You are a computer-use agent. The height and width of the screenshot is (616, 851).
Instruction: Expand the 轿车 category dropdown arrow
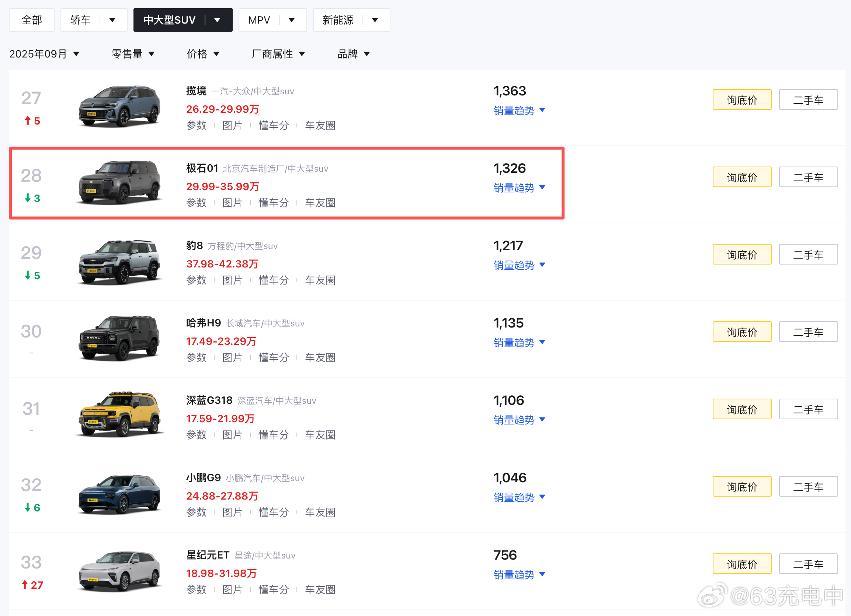pos(112,20)
